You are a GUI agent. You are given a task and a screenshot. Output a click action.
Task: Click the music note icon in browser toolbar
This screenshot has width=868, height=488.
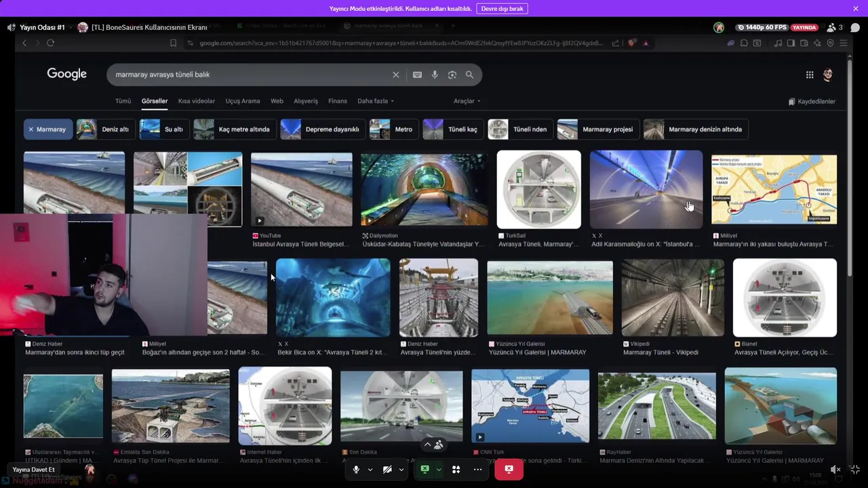coord(778,43)
